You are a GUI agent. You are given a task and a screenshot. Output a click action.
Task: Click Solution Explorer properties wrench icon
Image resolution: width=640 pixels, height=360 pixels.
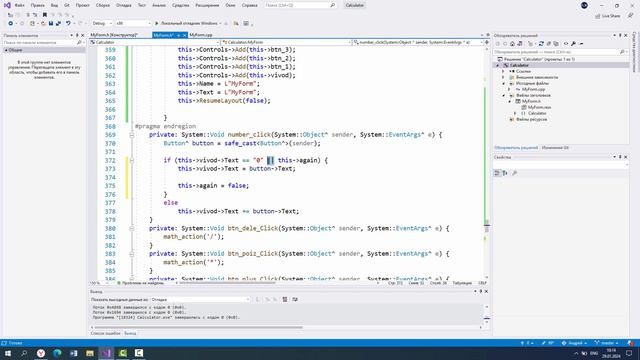pyautogui.click(x=573, y=44)
